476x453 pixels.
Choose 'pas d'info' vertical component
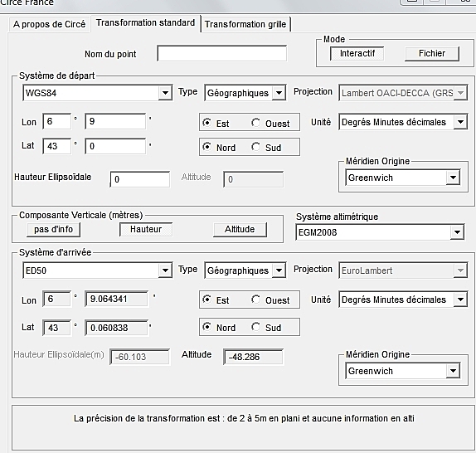coord(53,229)
